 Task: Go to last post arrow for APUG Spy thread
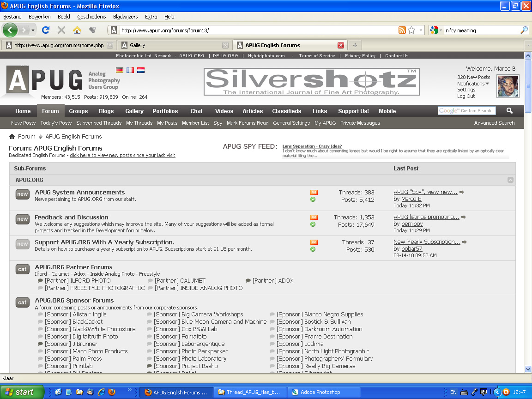click(462, 192)
